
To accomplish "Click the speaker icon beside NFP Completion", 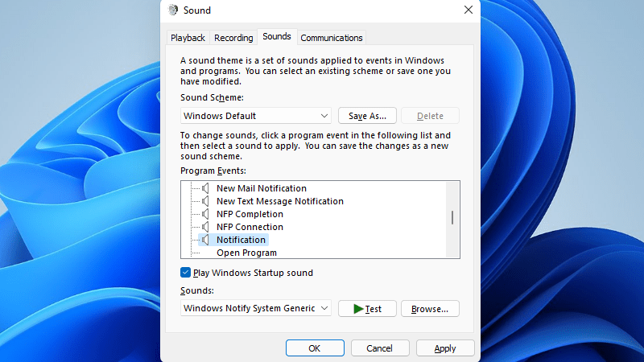I will (x=205, y=214).
